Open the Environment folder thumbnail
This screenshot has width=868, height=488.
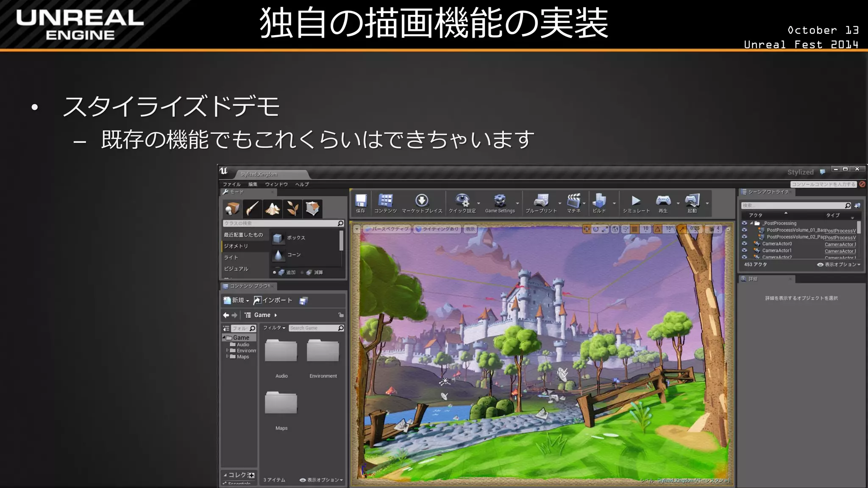(x=323, y=350)
